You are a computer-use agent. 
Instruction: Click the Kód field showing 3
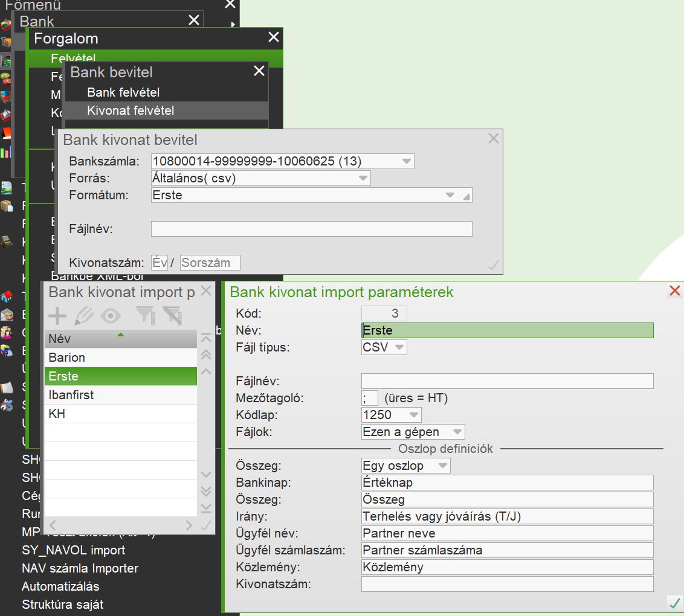click(x=384, y=313)
